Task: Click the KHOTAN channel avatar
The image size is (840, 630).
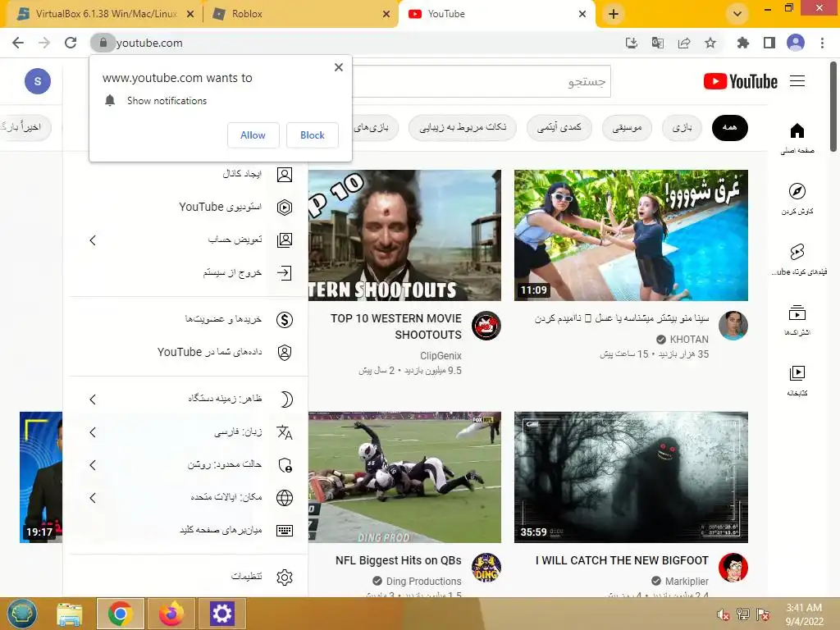Action: pos(733,326)
